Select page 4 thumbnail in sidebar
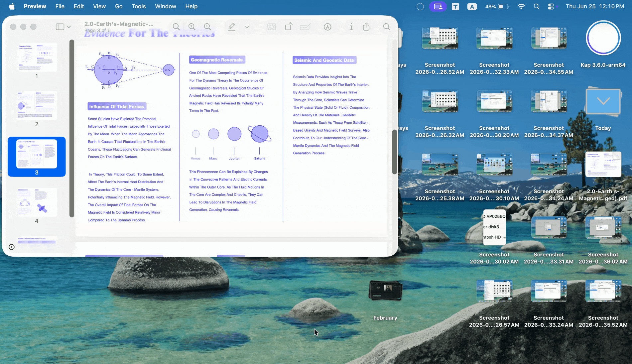Viewport: 632px width, 364px height. point(37,202)
